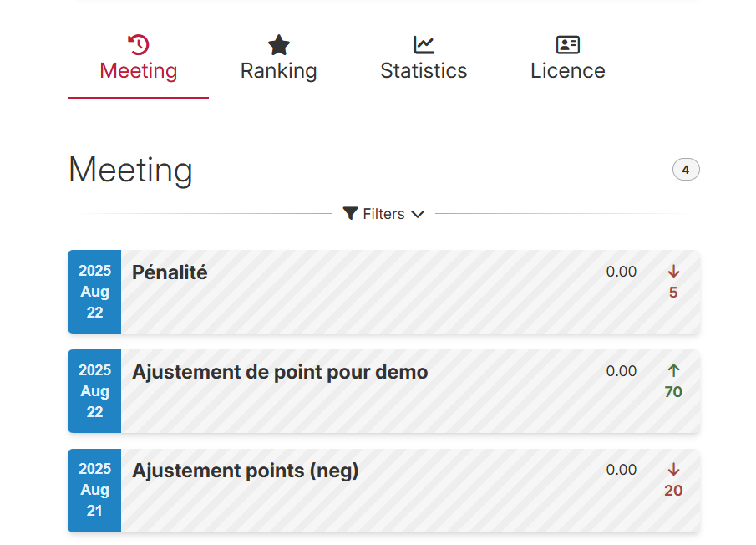Open the Statistics tab

(424, 70)
